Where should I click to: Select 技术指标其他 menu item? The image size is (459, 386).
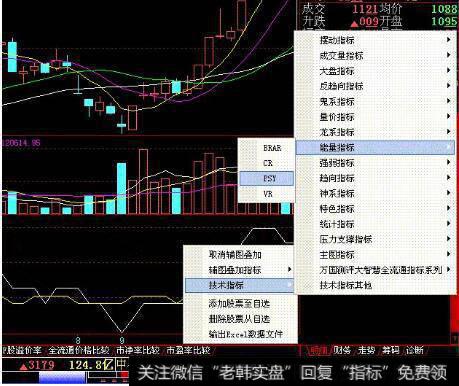pos(376,285)
